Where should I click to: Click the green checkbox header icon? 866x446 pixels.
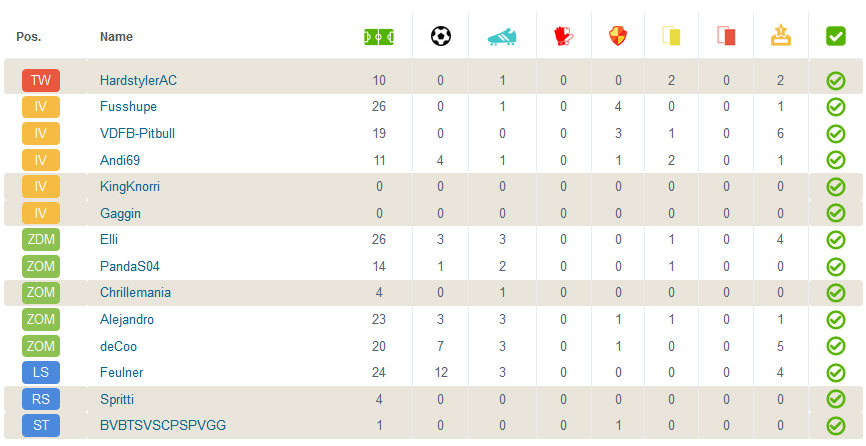[x=836, y=37]
